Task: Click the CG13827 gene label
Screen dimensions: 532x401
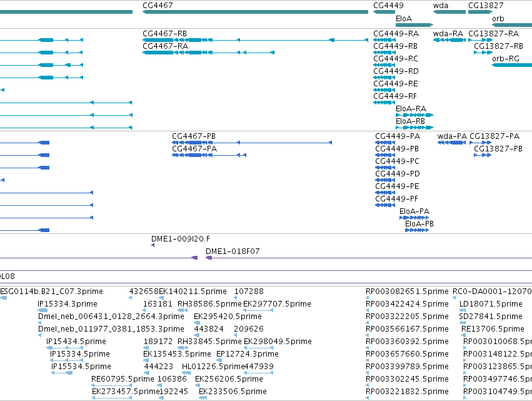Action: click(x=486, y=6)
